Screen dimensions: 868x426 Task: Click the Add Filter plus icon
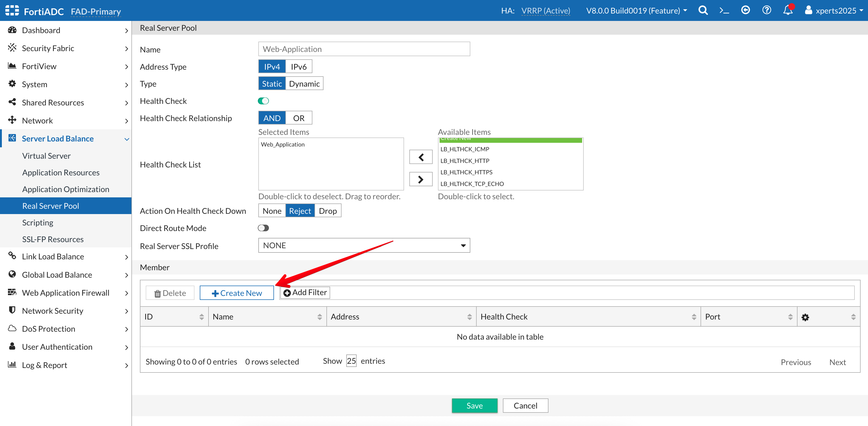pos(287,293)
